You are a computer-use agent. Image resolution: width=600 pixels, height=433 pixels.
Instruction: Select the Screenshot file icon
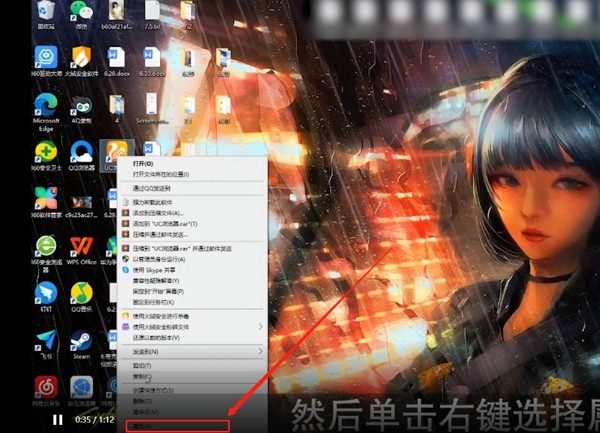(x=152, y=108)
